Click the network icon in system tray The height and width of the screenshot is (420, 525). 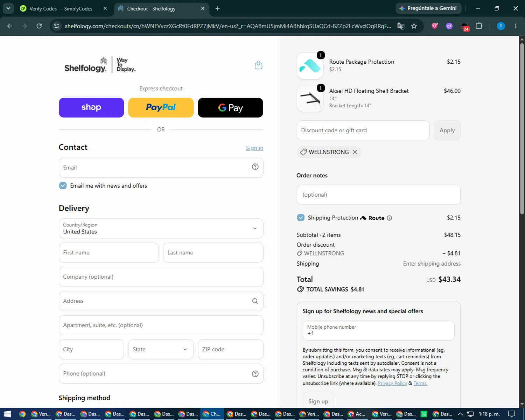470,414
